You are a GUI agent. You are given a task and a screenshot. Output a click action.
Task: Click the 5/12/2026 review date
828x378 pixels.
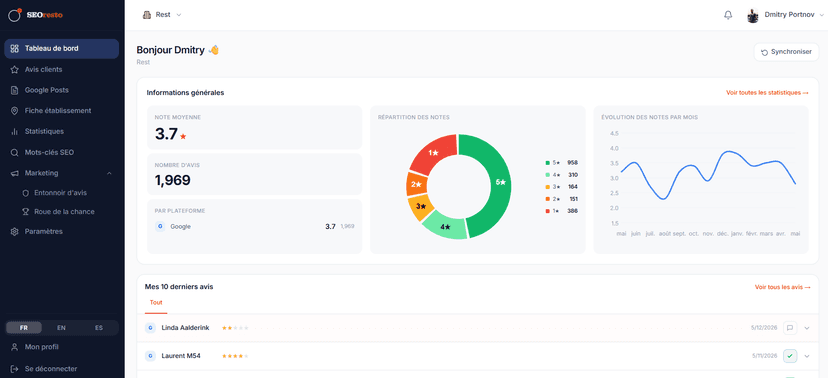tap(764, 328)
